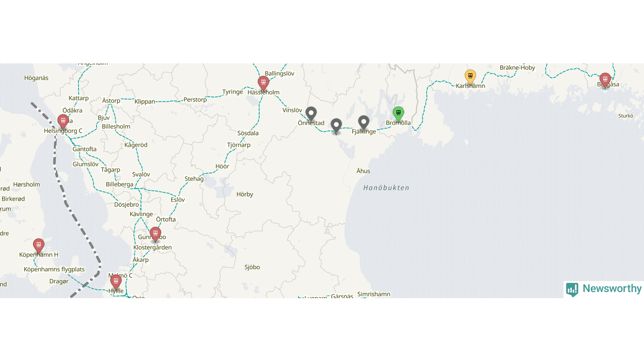Select the red train marker at Bergåsa
Screen dimensions: 644x362
click(x=605, y=80)
